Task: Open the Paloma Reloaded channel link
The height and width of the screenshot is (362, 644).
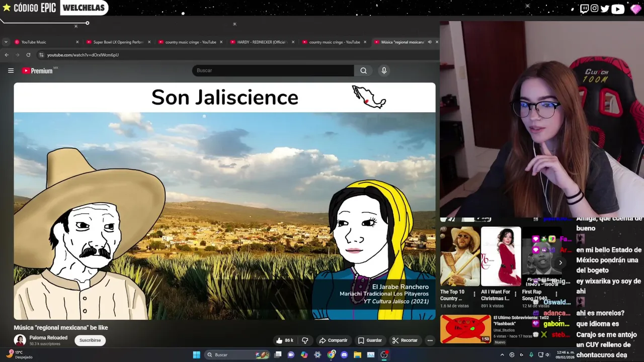Action: [48, 338]
